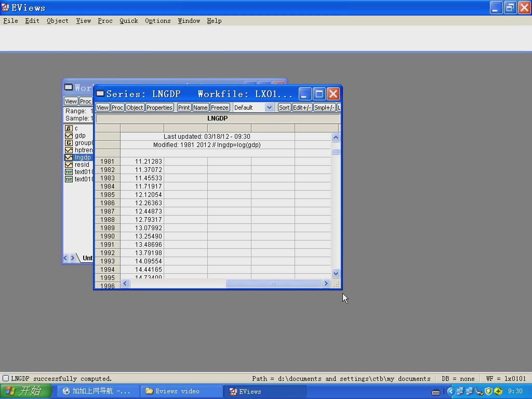
Task: Click the series window control icon in title bar
Action: pyautogui.click(x=100, y=94)
